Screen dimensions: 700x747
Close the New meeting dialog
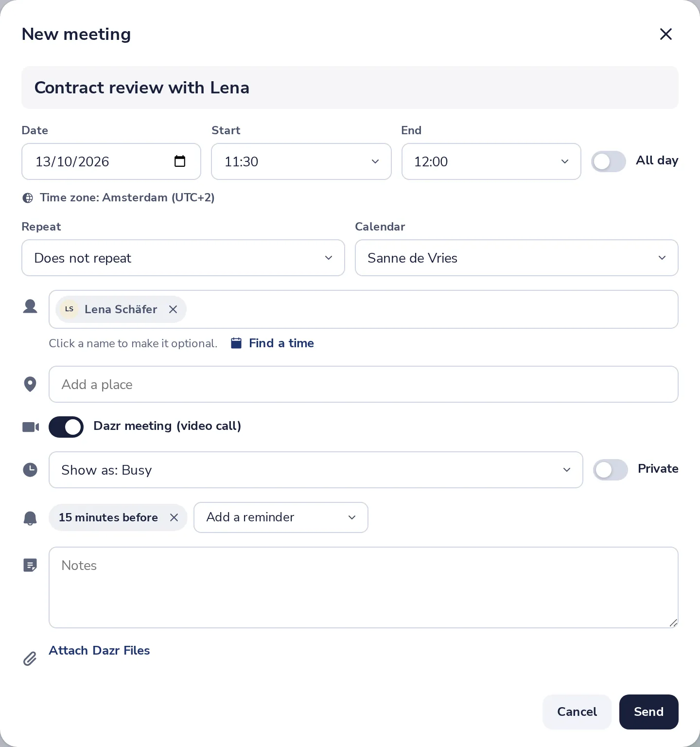(665, 34)
